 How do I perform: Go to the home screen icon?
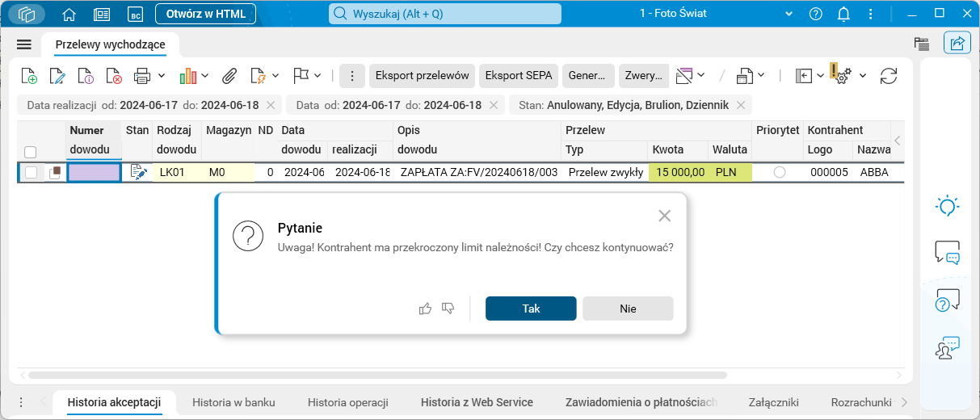point(69,14)
